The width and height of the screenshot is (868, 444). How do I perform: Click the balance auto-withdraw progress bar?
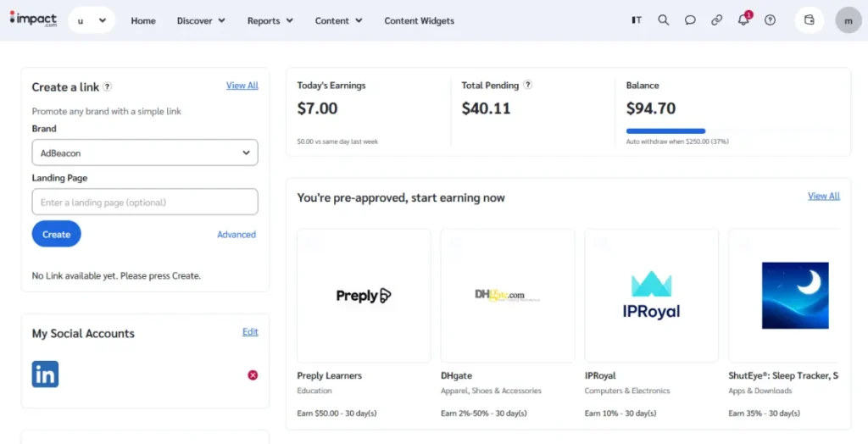click(732, 131)
